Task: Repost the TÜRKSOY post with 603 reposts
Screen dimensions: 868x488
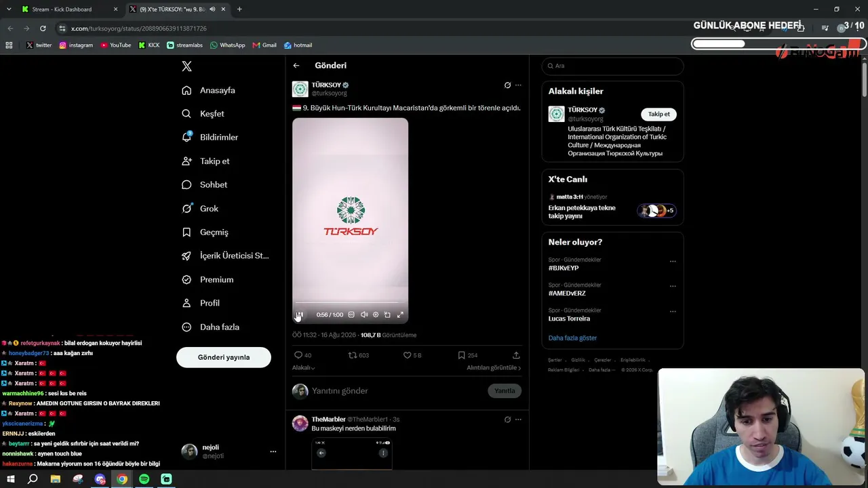Action: tap(352, 355)
